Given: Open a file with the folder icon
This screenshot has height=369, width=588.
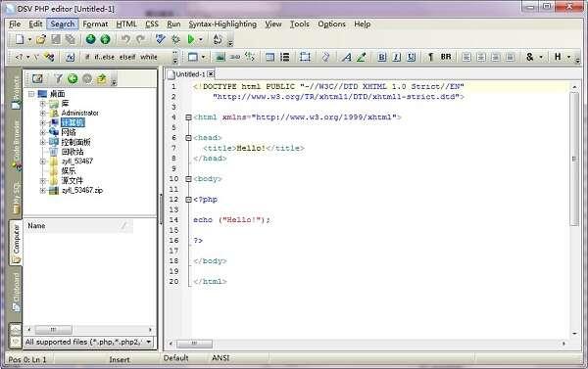Looking at the screenshot, I should [41, 39].
